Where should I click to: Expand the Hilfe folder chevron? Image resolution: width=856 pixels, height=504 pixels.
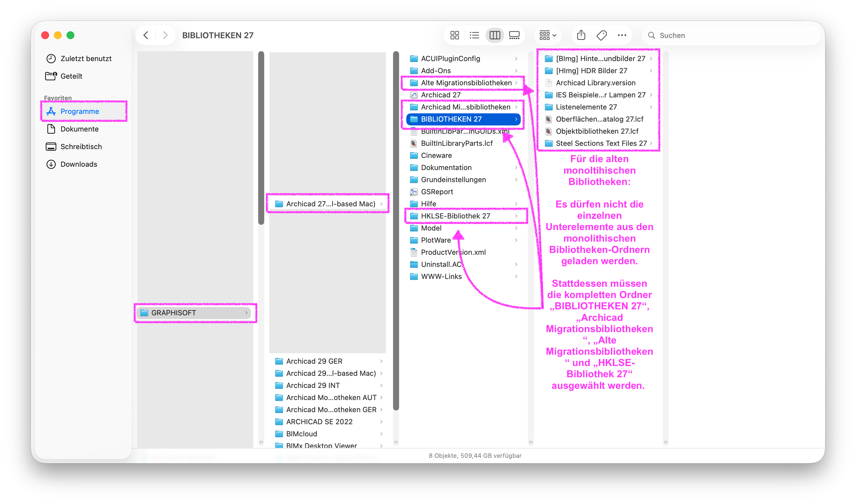516,204
